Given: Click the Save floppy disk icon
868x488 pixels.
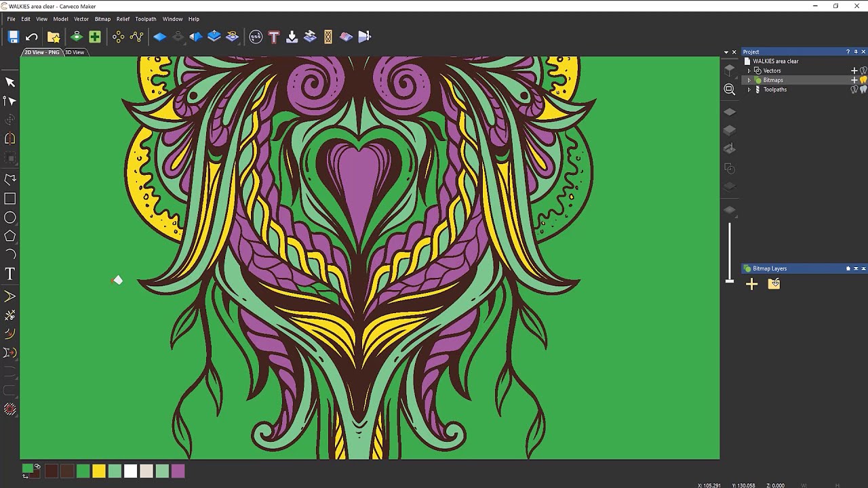Looking at the screenshot, I should pos(13,37).
